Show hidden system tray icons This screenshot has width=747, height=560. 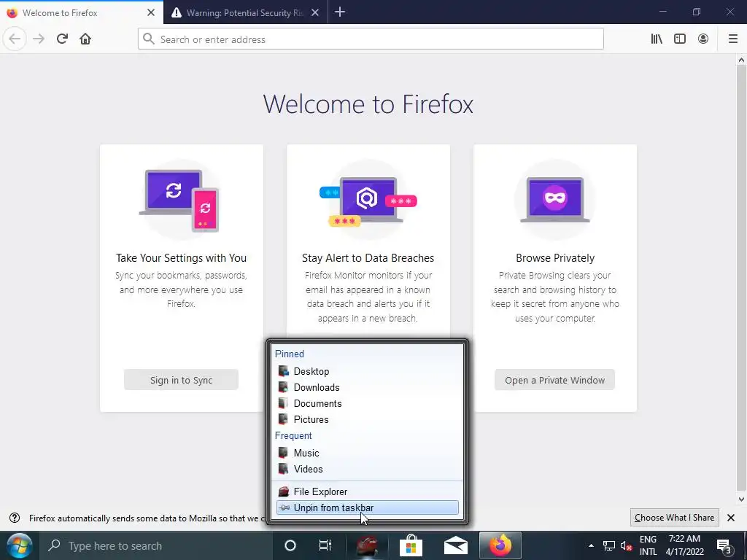pyautogui.click(x=591, y=545)
